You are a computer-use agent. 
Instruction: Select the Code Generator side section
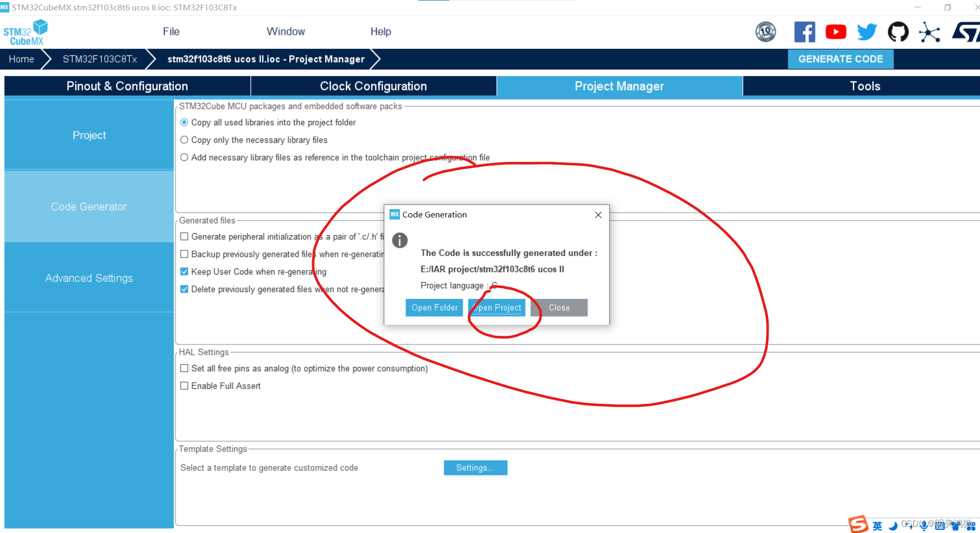pos(89,207)
